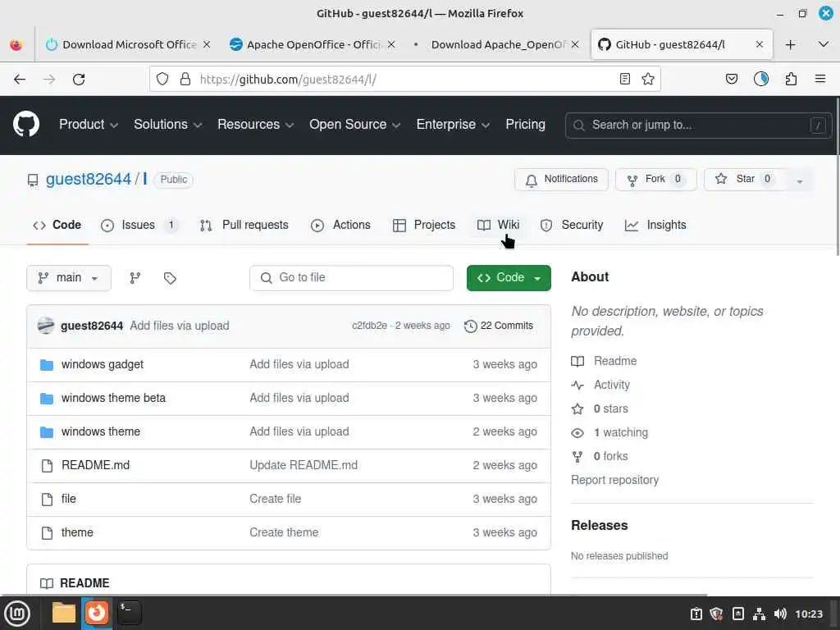Click the commit history clock icon
840x630 pixels.
(470, 326)
